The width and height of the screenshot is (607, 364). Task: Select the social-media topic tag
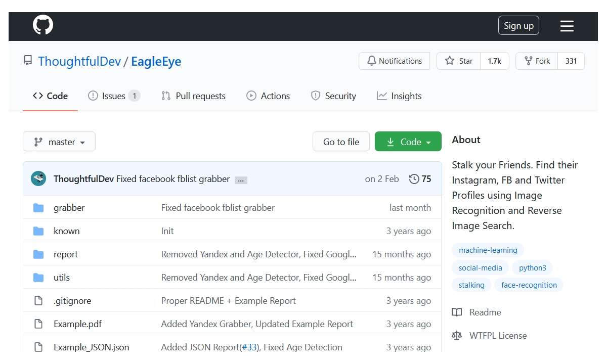[481, 268]
